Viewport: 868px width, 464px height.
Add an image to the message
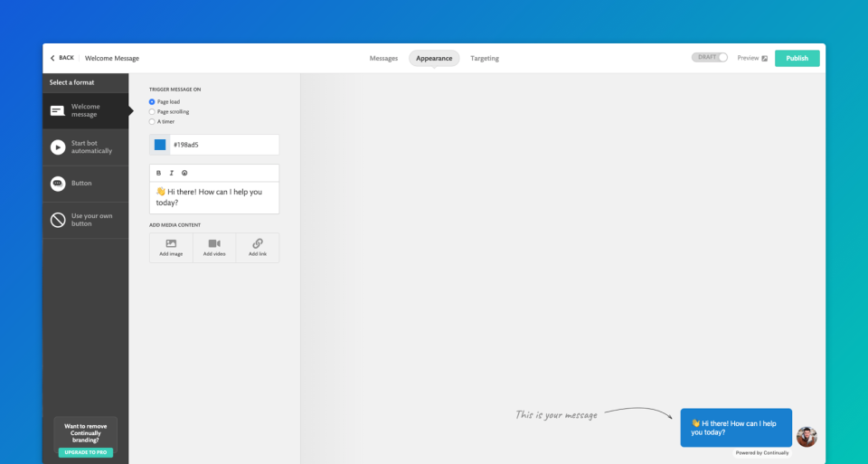click(171, 248)
